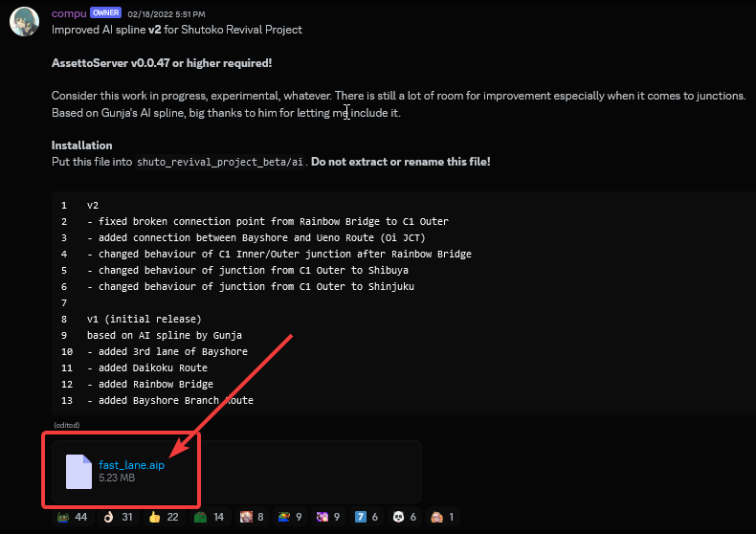Click the purple reaction showing second 9
The width and height of the screenshot is (756, 534).
(328, 517)
